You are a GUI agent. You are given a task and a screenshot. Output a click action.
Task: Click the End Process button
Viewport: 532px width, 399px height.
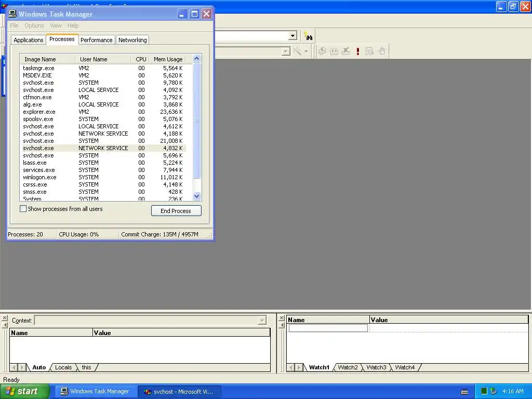(176, 211)
